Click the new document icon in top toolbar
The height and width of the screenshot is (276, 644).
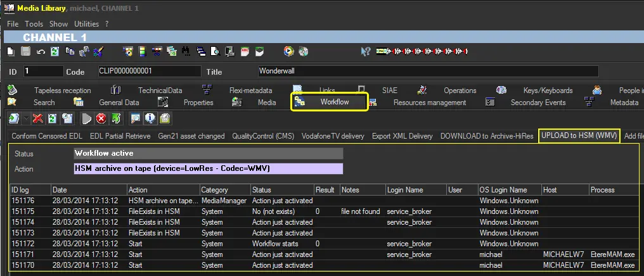(x=11, y=51)
